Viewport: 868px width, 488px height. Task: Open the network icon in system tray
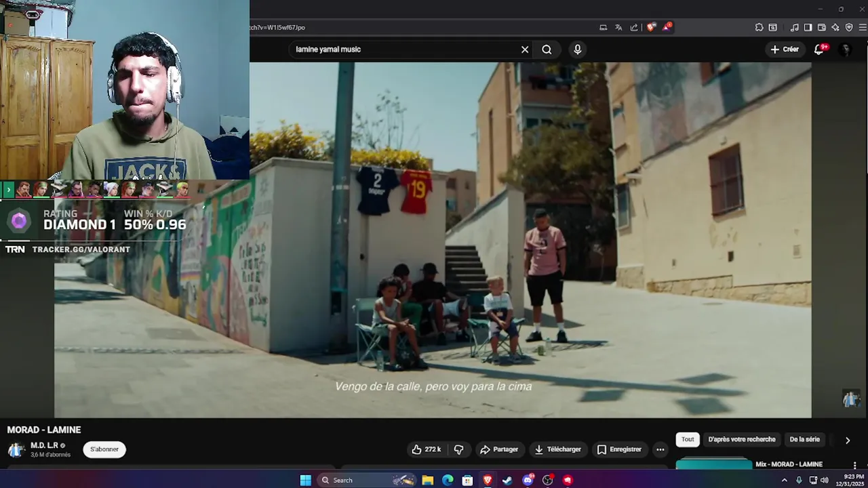(813, 480)
